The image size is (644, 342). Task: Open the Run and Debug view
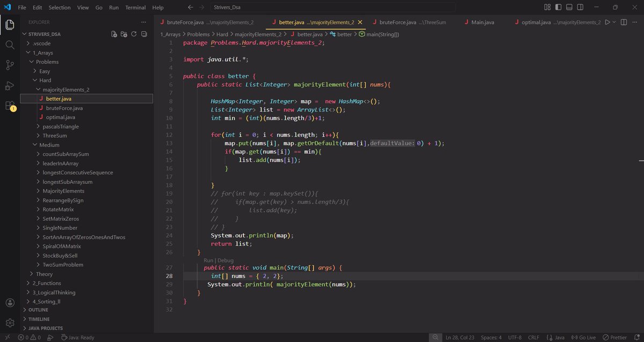click(x=10, y=86)
